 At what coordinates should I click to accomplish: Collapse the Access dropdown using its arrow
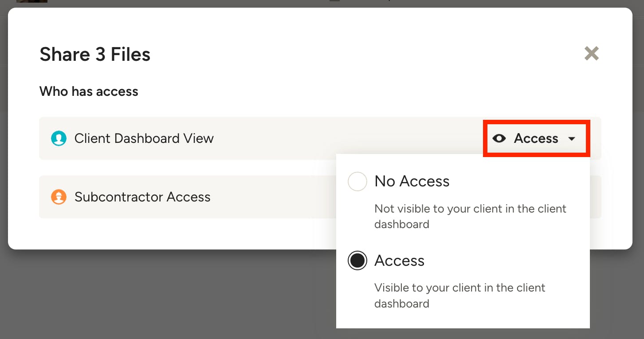(x=572, y=139)
